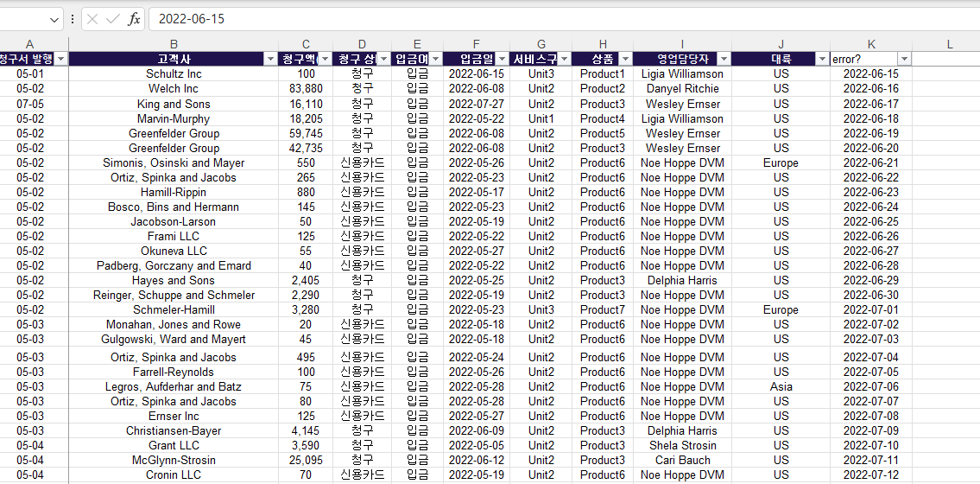The image size is (980, 484).
Task: Click the fx Insert Function icon
Action: 134,19
